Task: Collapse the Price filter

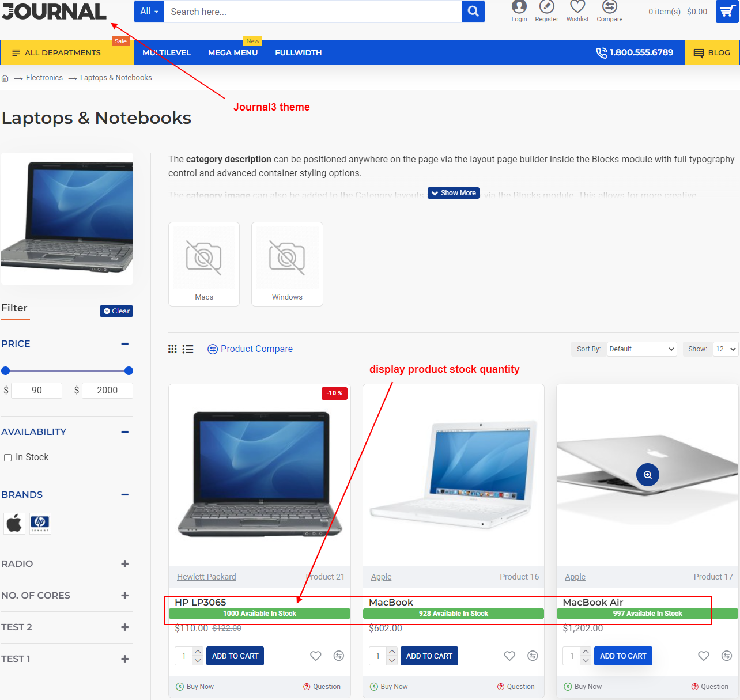Action: (125, 343)
